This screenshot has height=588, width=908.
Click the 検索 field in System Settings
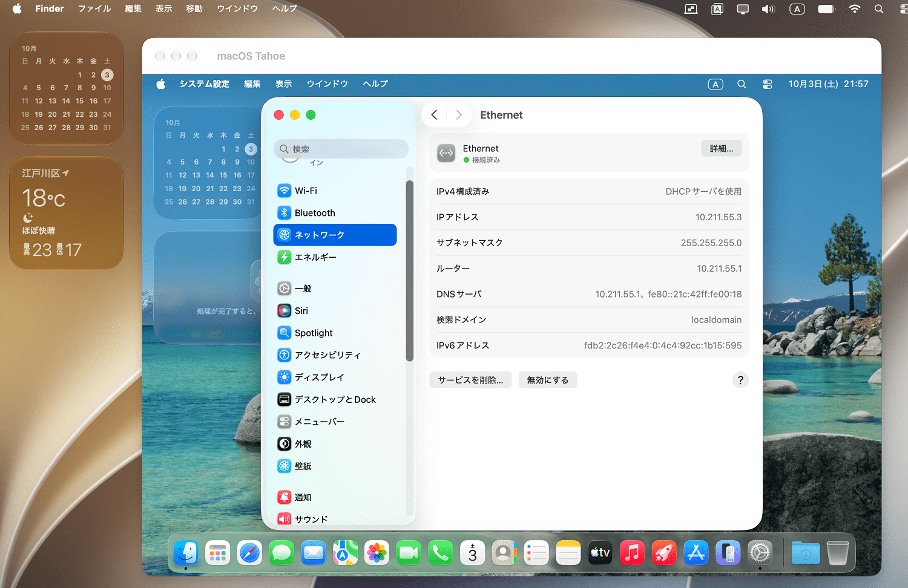(341, 149)
